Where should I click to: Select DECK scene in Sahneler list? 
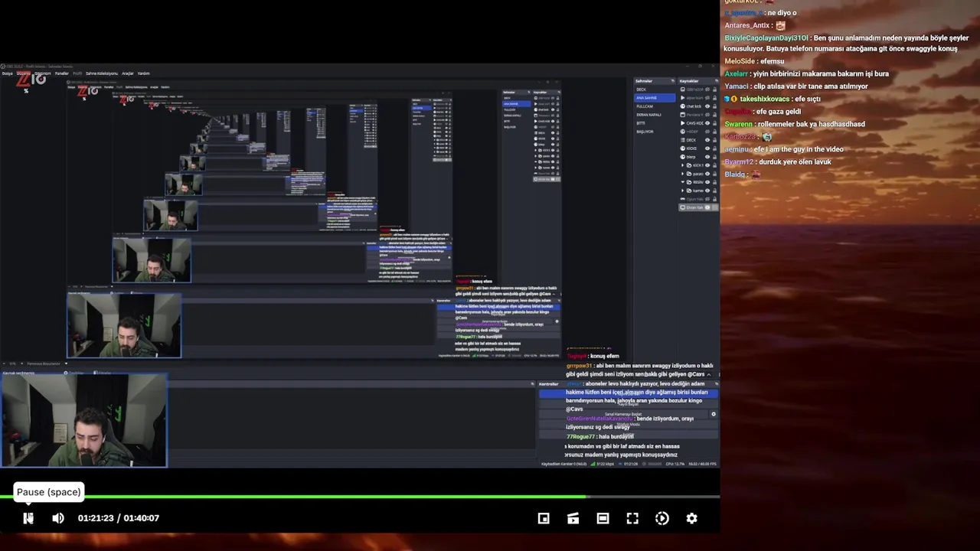655,90
